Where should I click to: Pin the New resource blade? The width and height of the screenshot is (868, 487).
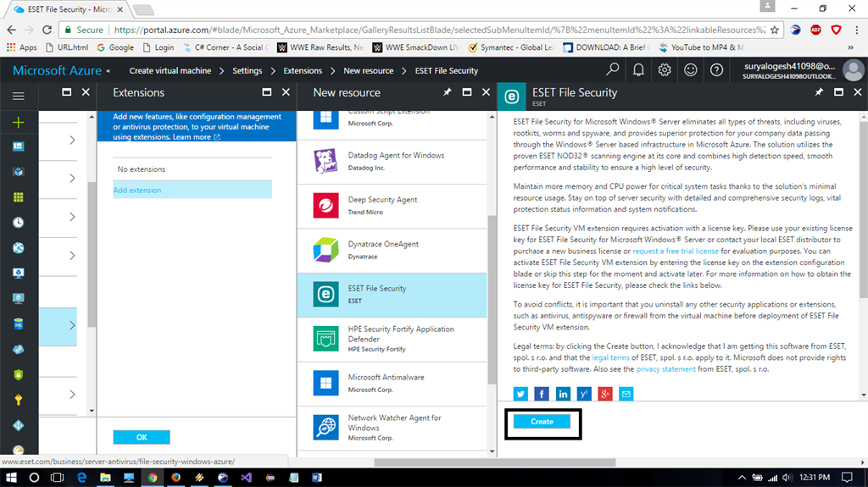pos(447,92)
